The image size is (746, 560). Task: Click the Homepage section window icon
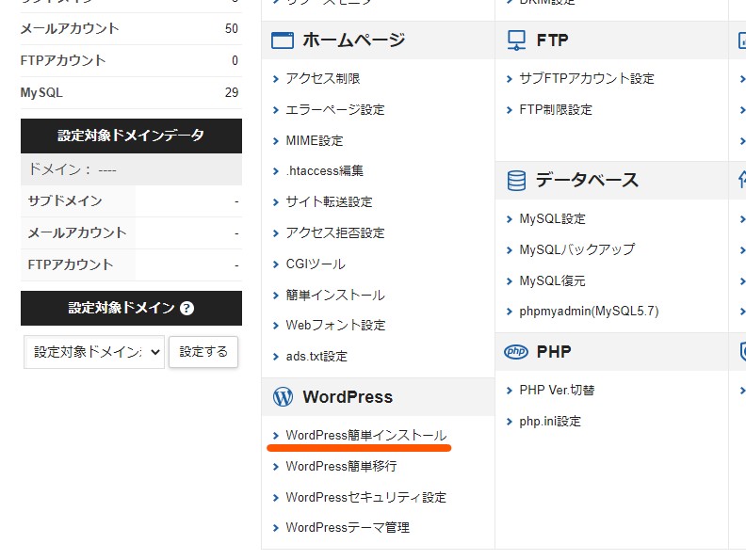[x=283, y=40]
